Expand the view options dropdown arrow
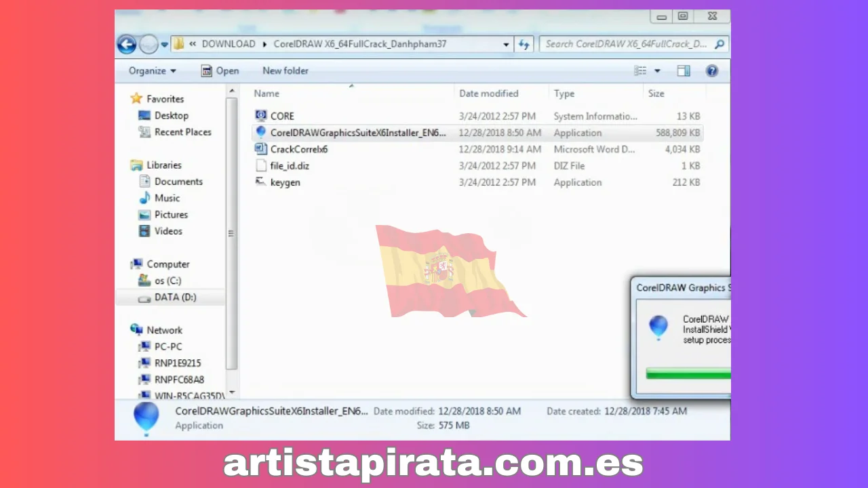 656,71
